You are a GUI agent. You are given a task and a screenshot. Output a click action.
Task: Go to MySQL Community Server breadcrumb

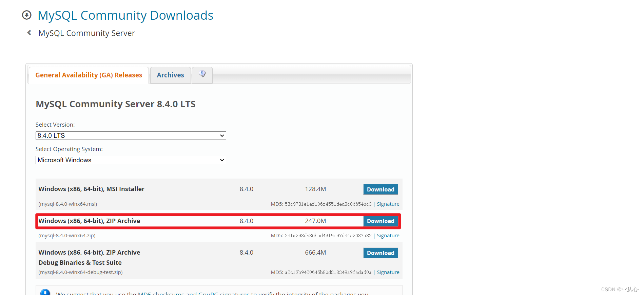coord(86,33)
